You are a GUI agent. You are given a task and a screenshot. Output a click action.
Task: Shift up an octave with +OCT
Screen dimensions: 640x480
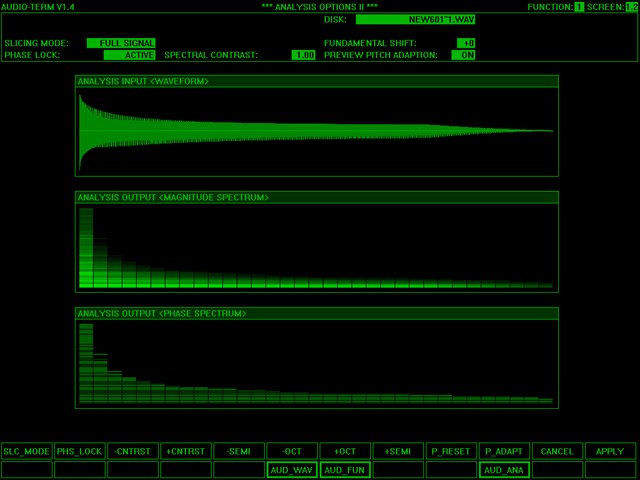pyautogui.click(x=345, y=451)
